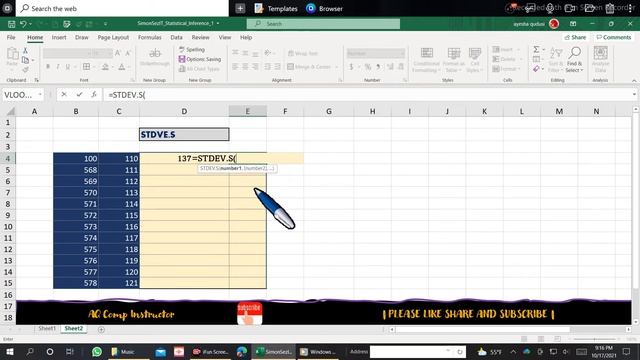Open Templates in the top bar

(x=276, y=9)
